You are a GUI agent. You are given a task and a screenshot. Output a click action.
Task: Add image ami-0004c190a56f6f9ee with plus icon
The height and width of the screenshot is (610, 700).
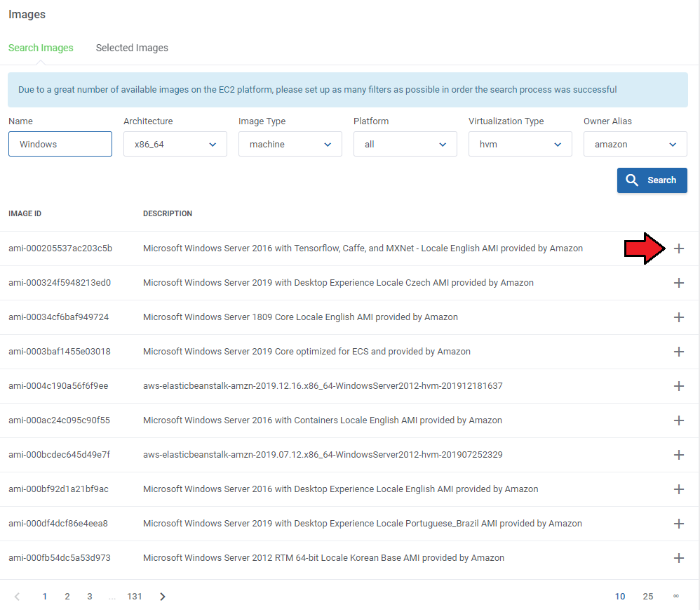(x=678, y=386)
